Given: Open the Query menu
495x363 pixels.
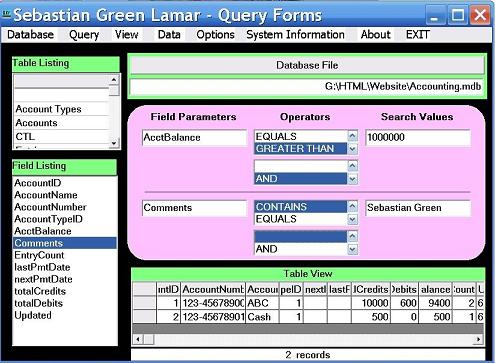Looking at the screenshot, I should pyautogui.click(x=84, y=35).
